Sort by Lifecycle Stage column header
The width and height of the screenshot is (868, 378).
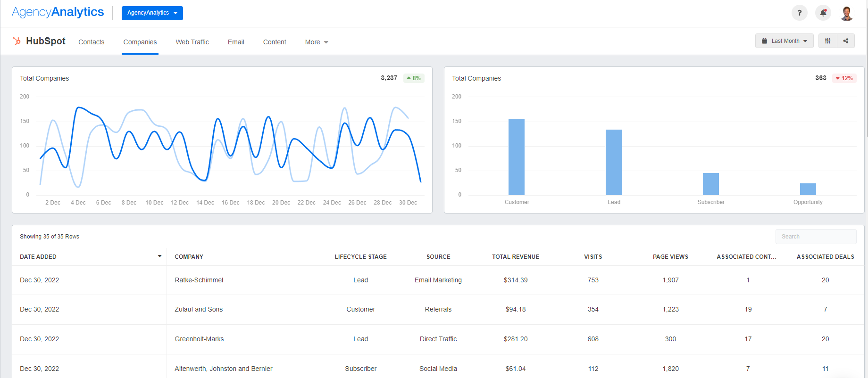[x=360, y=257]
